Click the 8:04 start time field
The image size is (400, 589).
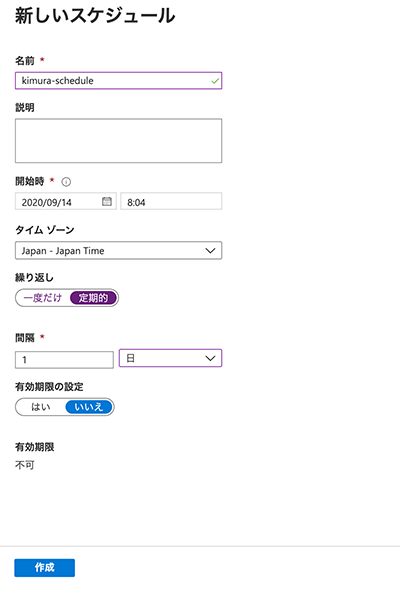[x=171, y=201]
